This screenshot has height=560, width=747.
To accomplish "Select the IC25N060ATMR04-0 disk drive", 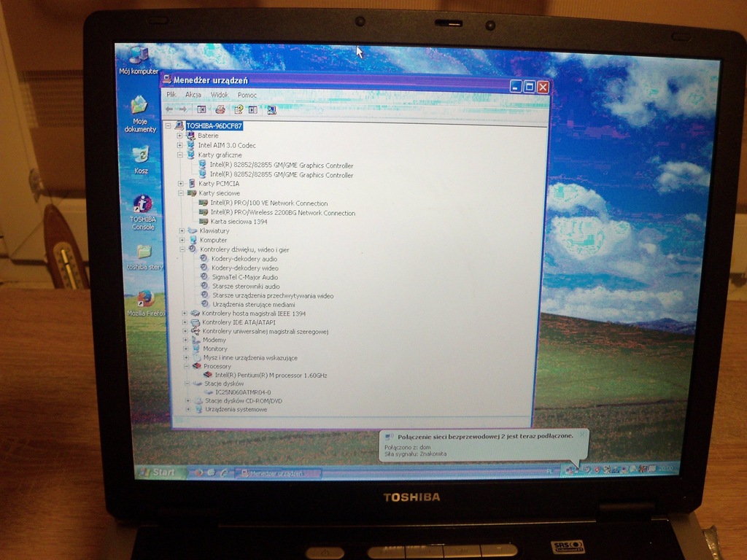I will [x=243, y=392].
